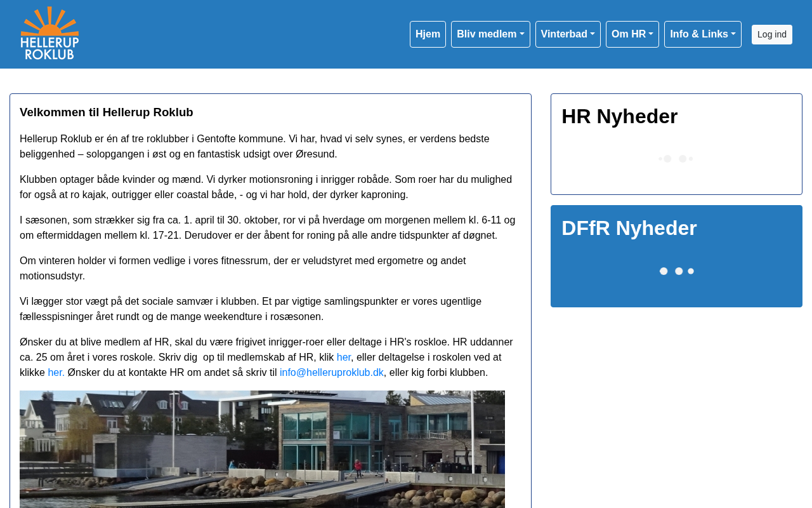This screenshot has width=812, height=508.
Task: Click the Log ind button
Action: point(772,34)
